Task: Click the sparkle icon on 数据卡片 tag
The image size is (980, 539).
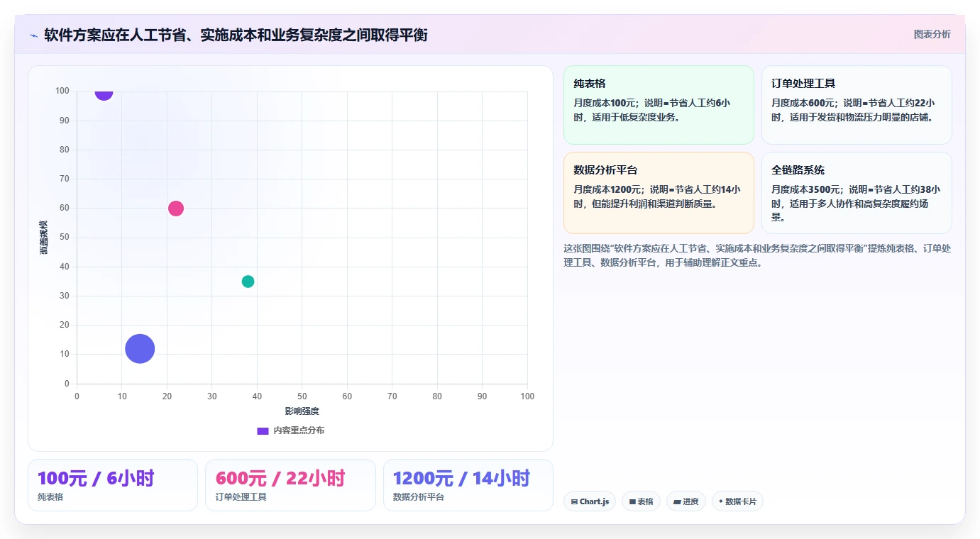Action: (721, 501)
